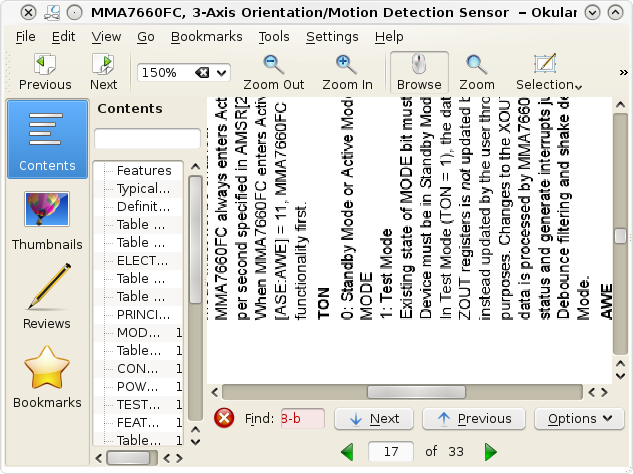This screenshot has width=633, height=474.
Task: Click the page number field showing 17
Action: point(391,451)
